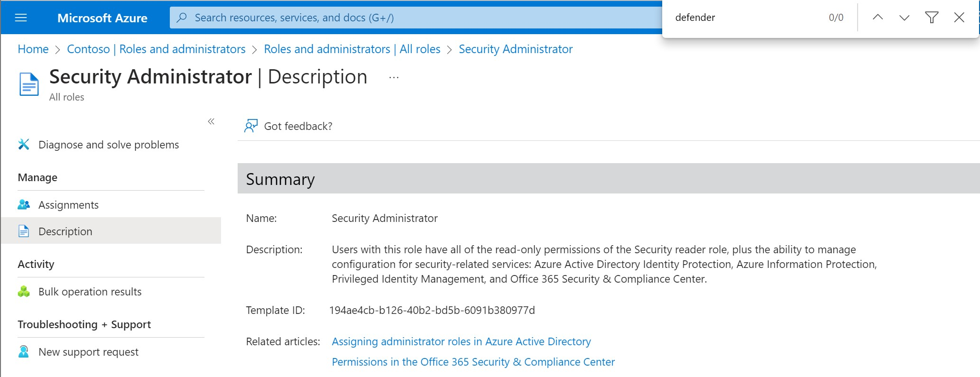Click the Microsoft Azure logo text
The height and width of the screenshot is (377, 980).
tap(102, 18)
